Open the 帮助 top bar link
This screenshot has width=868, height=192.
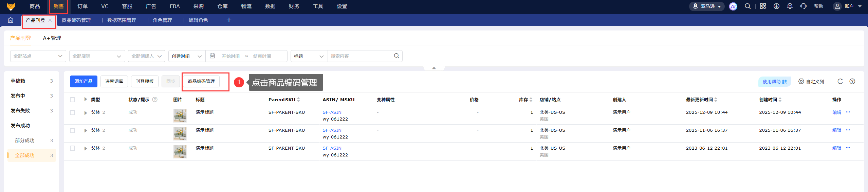click(819, 6)
